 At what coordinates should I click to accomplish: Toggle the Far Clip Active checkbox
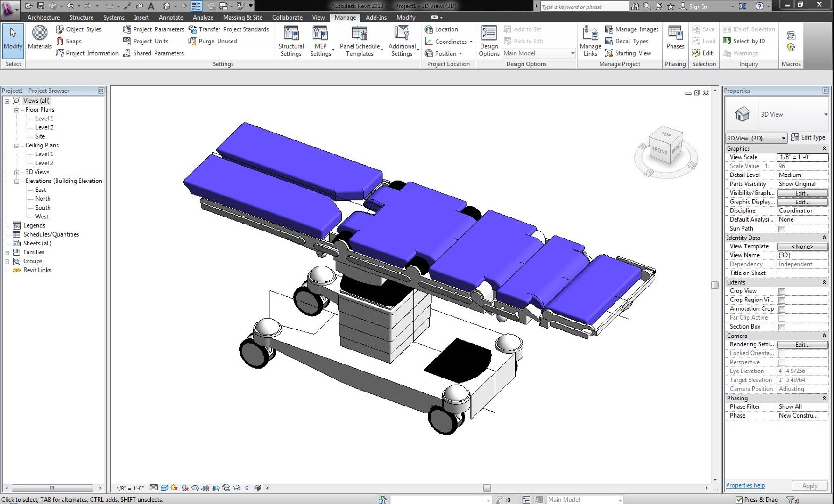782,318
